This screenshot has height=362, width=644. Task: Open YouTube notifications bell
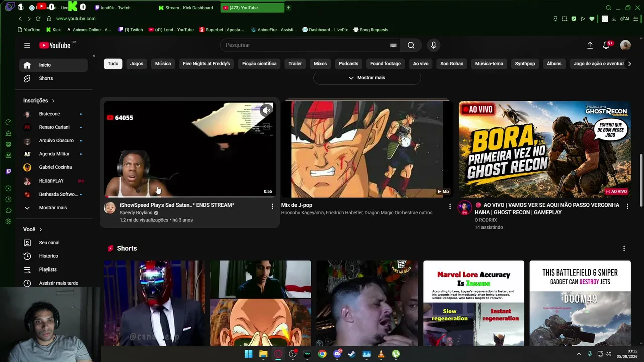607,45
